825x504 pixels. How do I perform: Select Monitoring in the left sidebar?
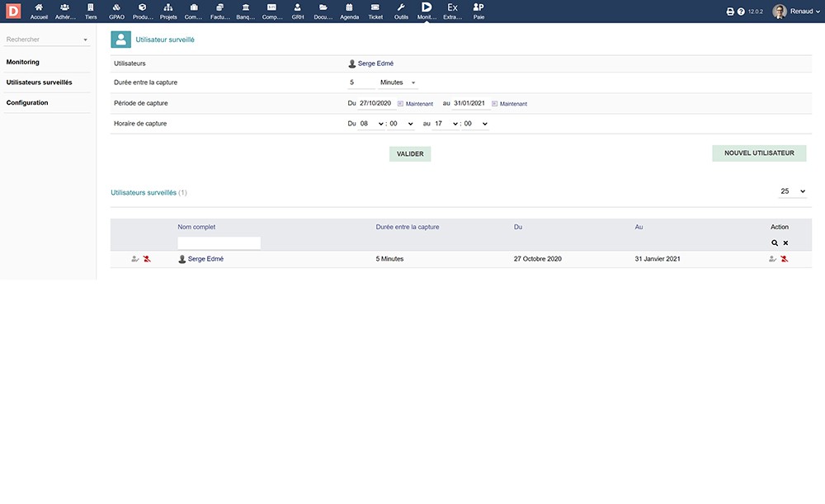coord(22,62)
